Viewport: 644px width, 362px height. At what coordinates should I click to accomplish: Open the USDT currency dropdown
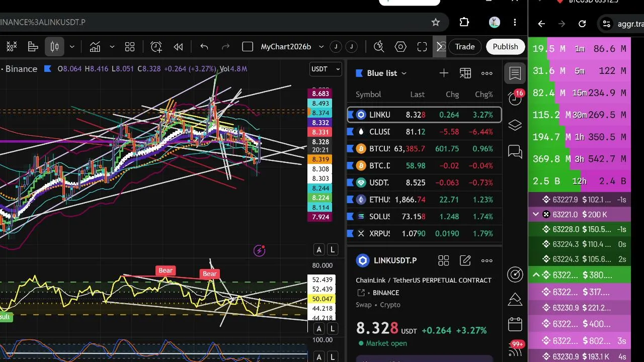(326, 69)
